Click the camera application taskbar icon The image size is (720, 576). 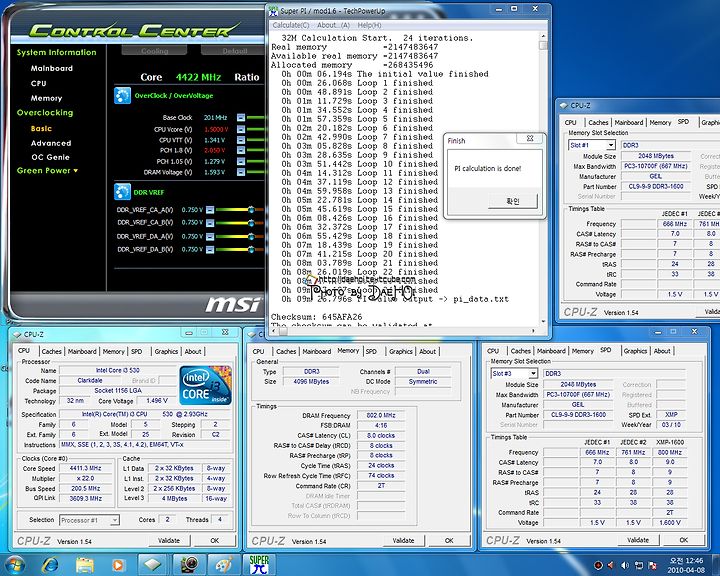tap(189, 565)
